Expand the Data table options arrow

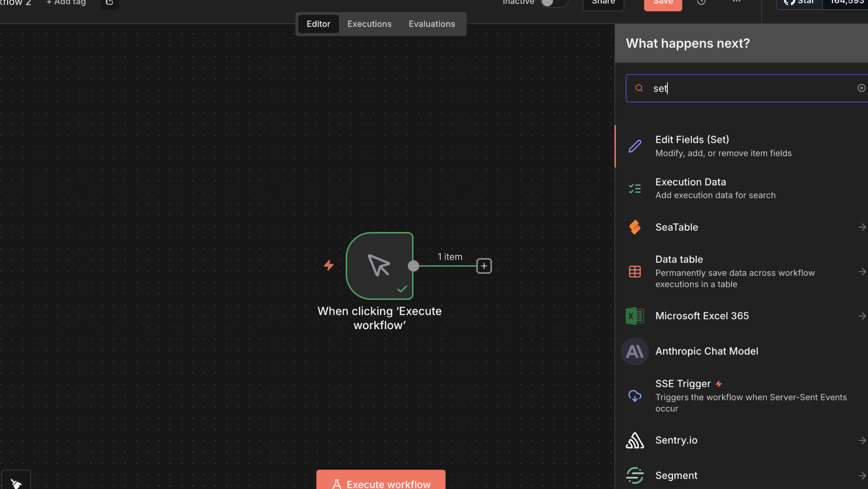[862, 271]
